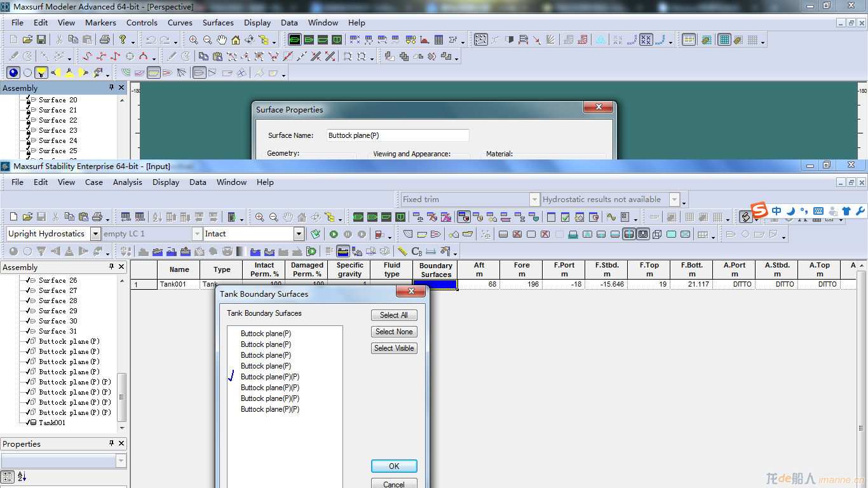Click the Grid display icon in Modeler toolbar

click(x=724, y=39)
